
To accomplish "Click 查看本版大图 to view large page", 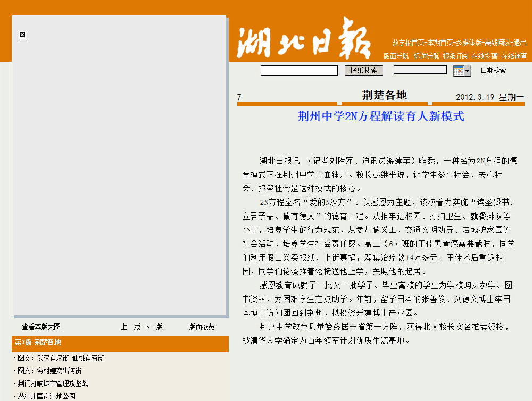I will tap(41, 327).
